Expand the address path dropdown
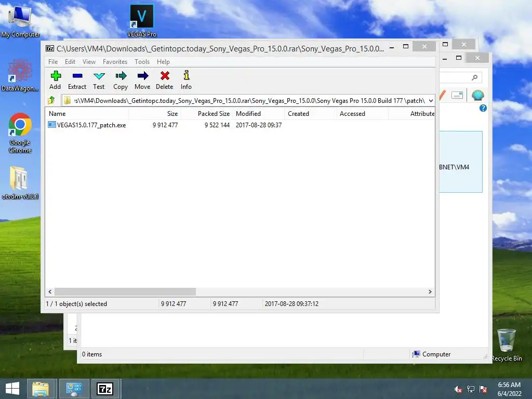Viewport: 532px width, 399px height. click(431, 100)
